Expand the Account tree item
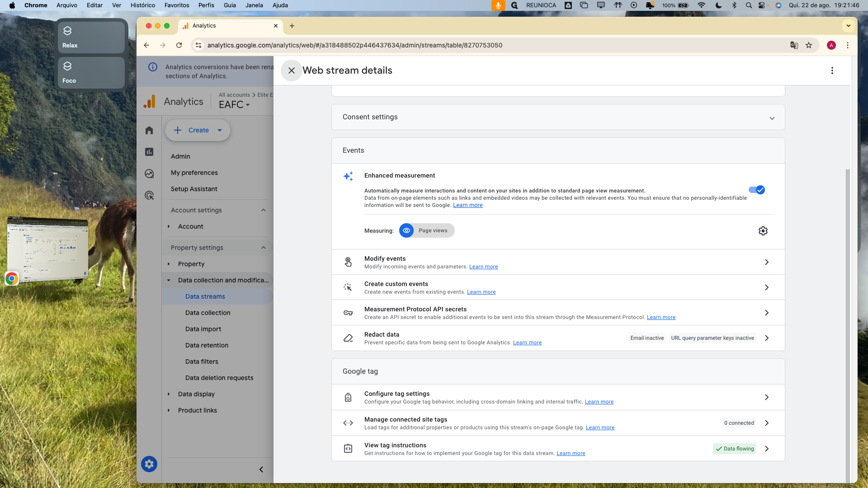868x488 pixels. [169, 226]
